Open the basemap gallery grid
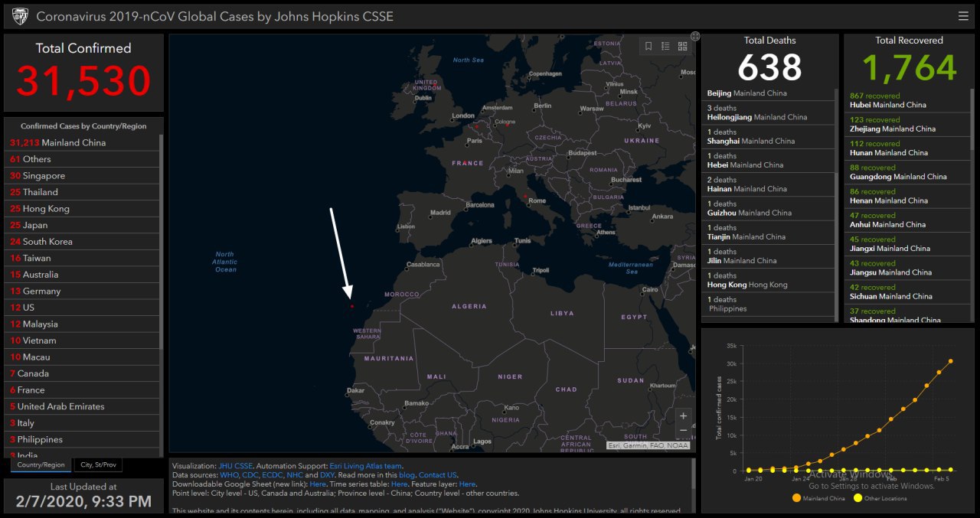980x518 pixels. pyautogui.click(x=682, y=46)
